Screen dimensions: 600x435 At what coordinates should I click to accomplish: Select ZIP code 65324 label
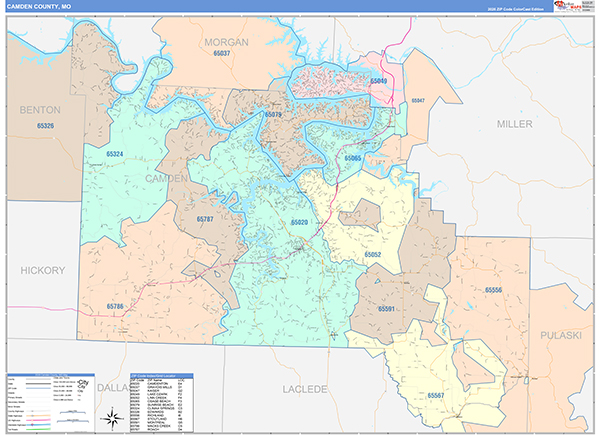point(114,154)
